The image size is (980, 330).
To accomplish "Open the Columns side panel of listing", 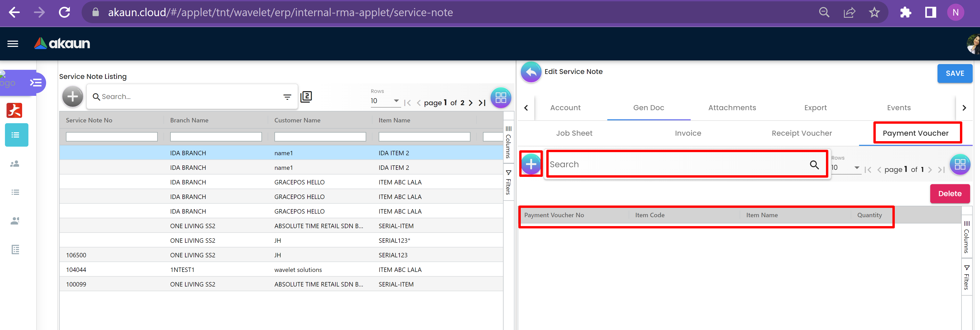I will pyautogui.click(x=508, y=142).
